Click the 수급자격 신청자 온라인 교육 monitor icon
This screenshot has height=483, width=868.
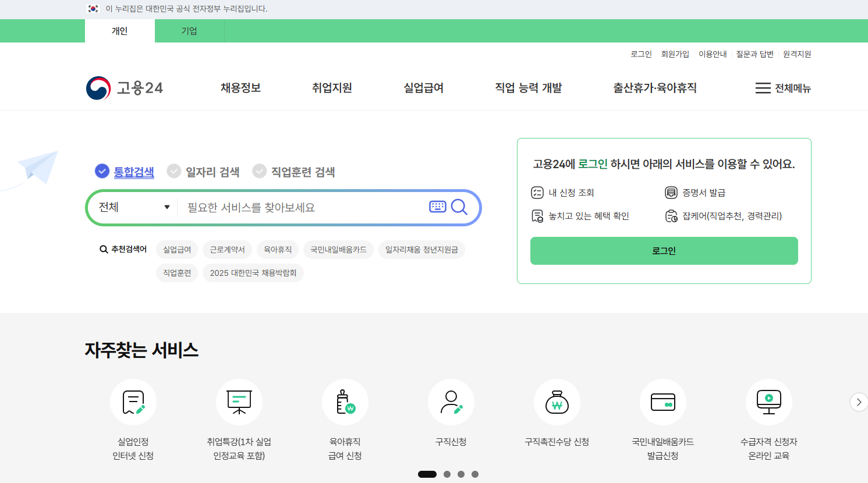[x=769, y=402]
